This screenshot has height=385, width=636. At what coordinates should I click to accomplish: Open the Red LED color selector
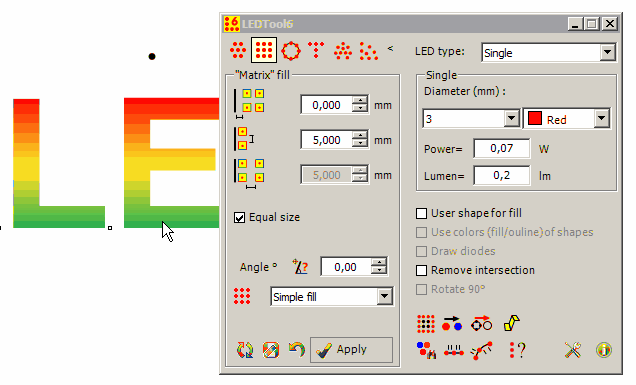pos(567,119)
